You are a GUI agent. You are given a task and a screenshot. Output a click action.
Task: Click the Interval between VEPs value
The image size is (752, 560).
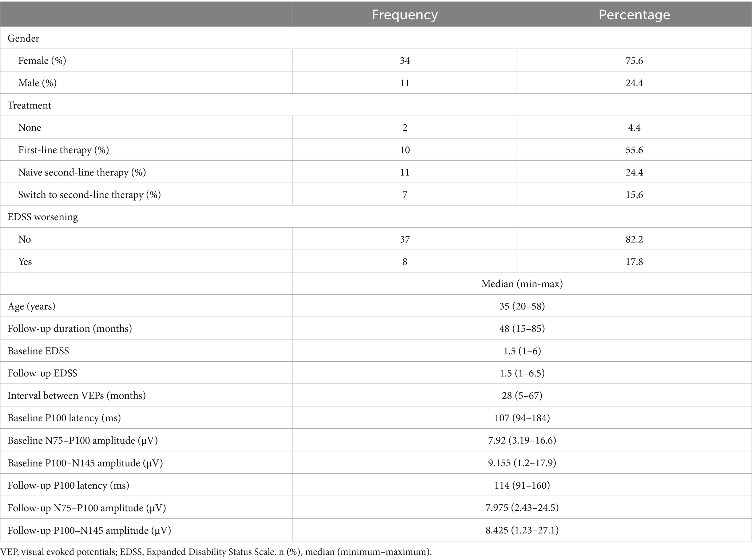click(x=522, y=396)
